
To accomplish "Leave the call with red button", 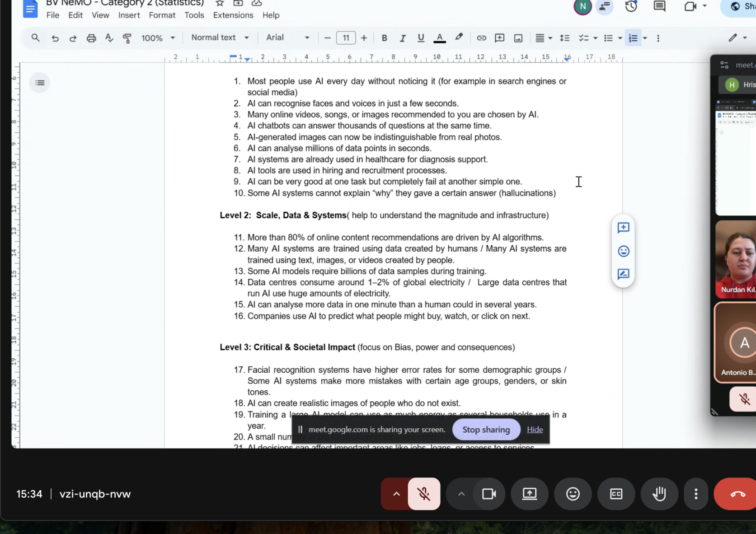I will click(737, 494).
